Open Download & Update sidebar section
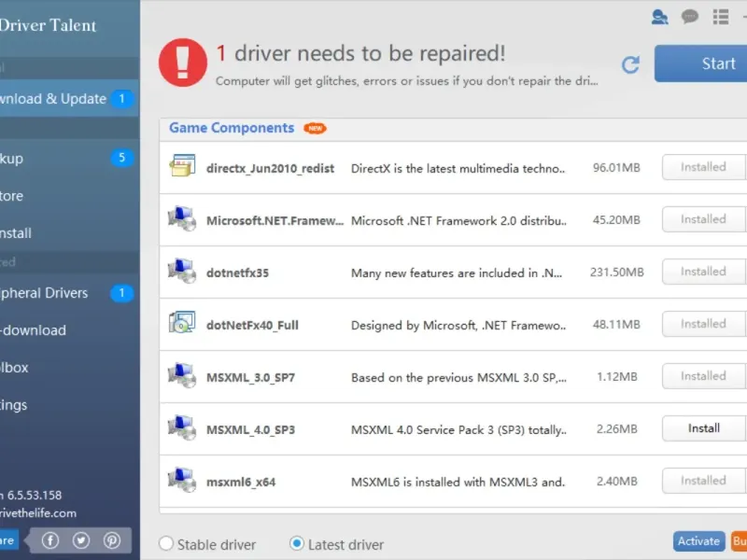Screen dimensions: 747x560 [x=69, y=99]
